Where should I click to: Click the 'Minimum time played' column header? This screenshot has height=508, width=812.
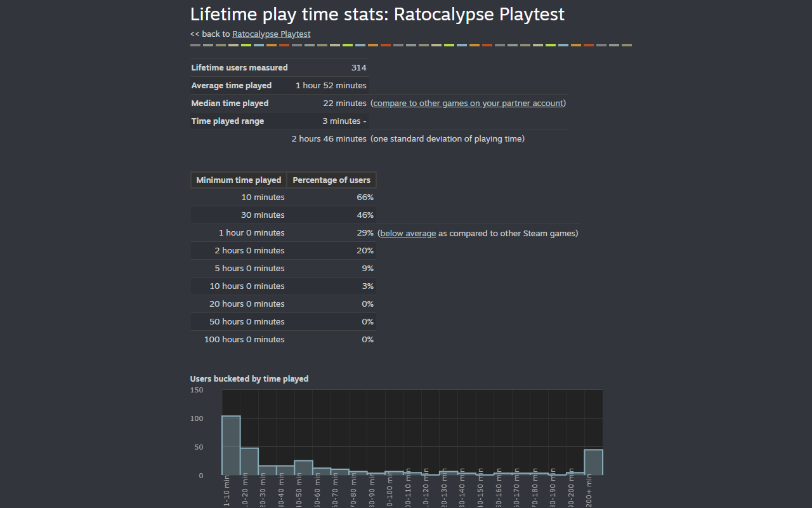239,180
